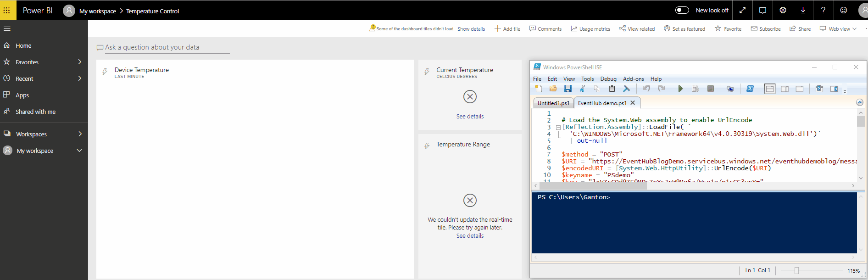The height and width of the screenshot is (280, 868).
Task: Show script pane maximized layout
Action: tap(800, 89)
